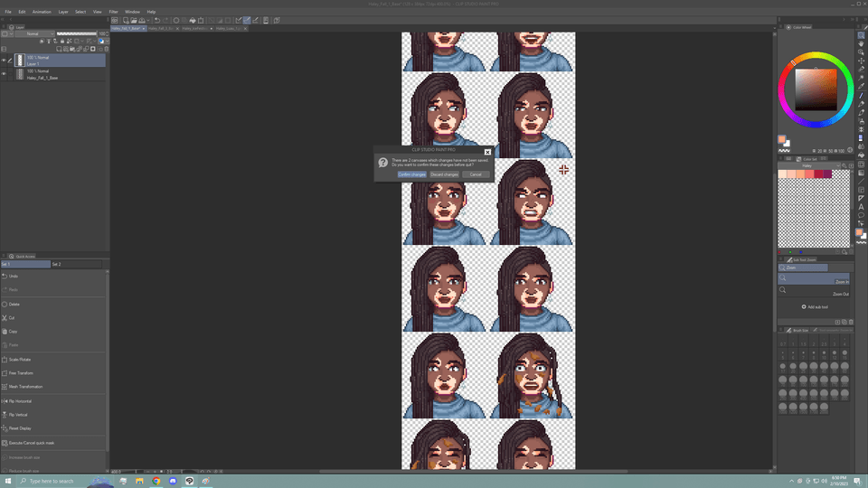This screenshot has height=488, width=868.
Task: Switch to the Haley_Fall_3 canvas tab
Action: 161,28
